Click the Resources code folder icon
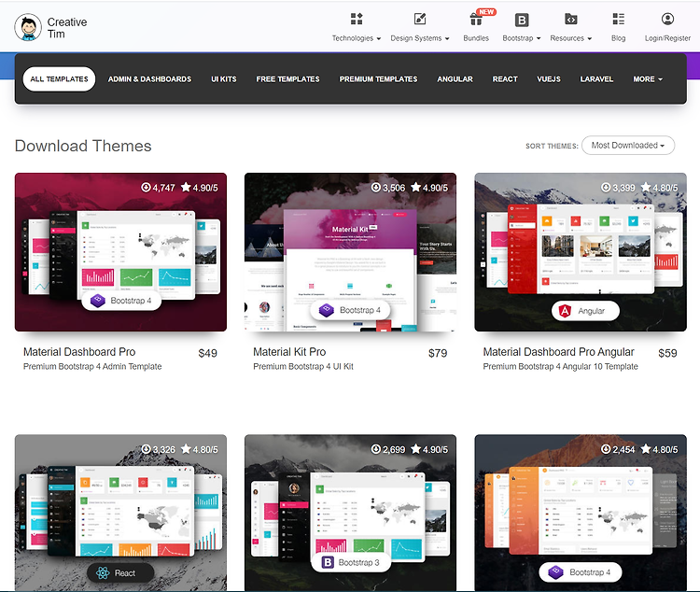The image size is (700, 592). pos(570,19)
